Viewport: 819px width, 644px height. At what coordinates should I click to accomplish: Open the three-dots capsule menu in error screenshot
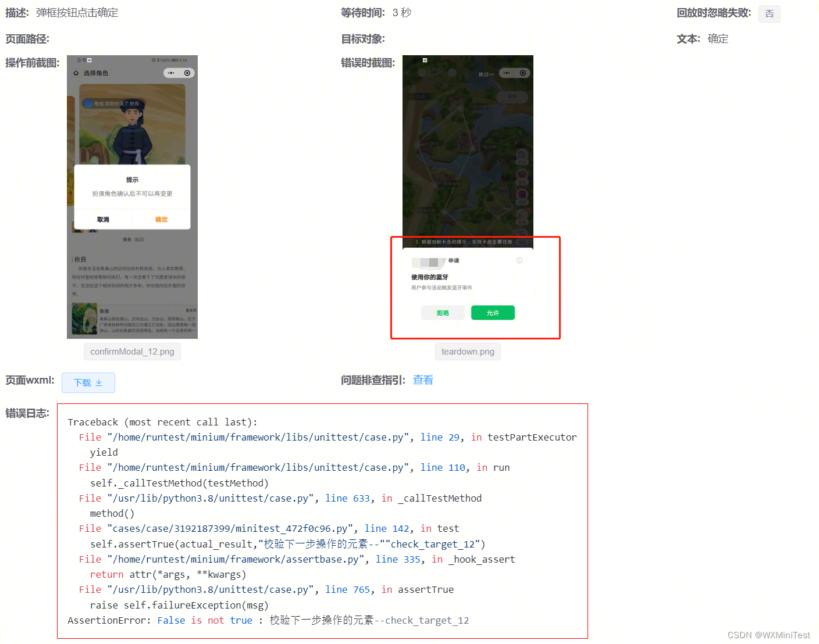[x=507, y=73]
